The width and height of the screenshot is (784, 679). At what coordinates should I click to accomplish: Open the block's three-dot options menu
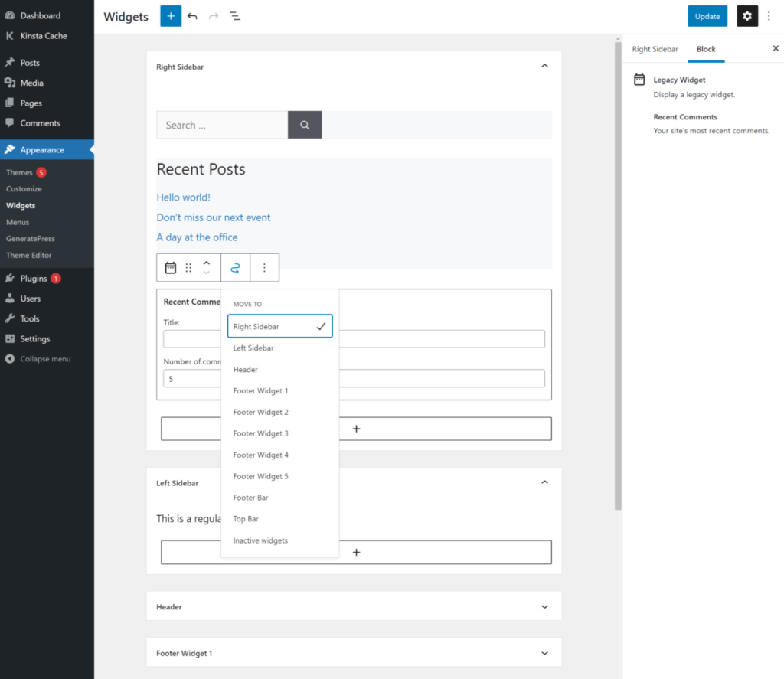(x=264, y=267)
